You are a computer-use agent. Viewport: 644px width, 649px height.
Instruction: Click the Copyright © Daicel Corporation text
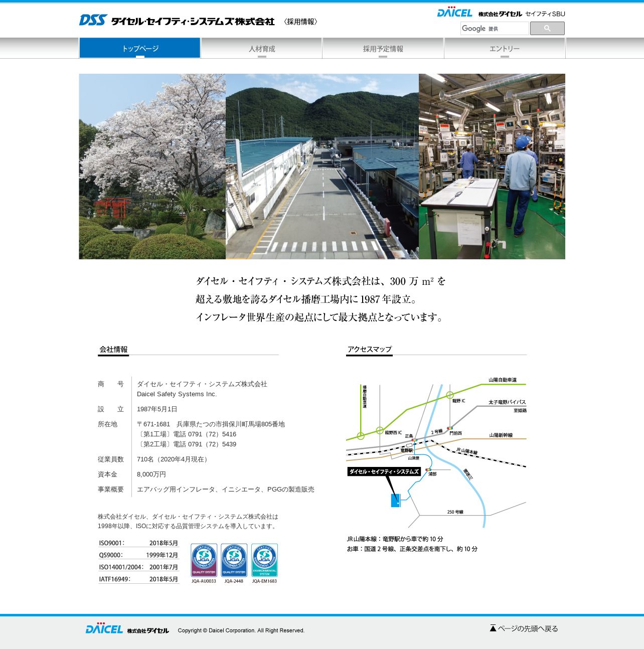point(241,630)
